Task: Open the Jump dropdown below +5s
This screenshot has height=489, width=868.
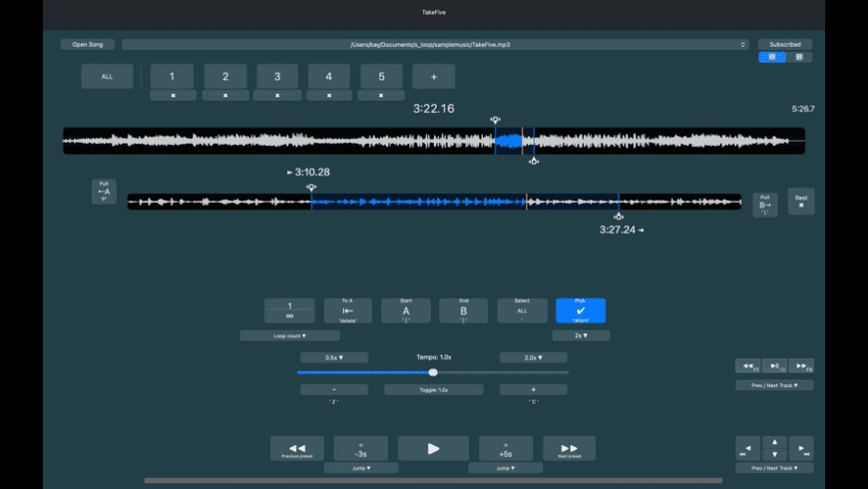Action: pyautogui.click(x=505, y=468)
